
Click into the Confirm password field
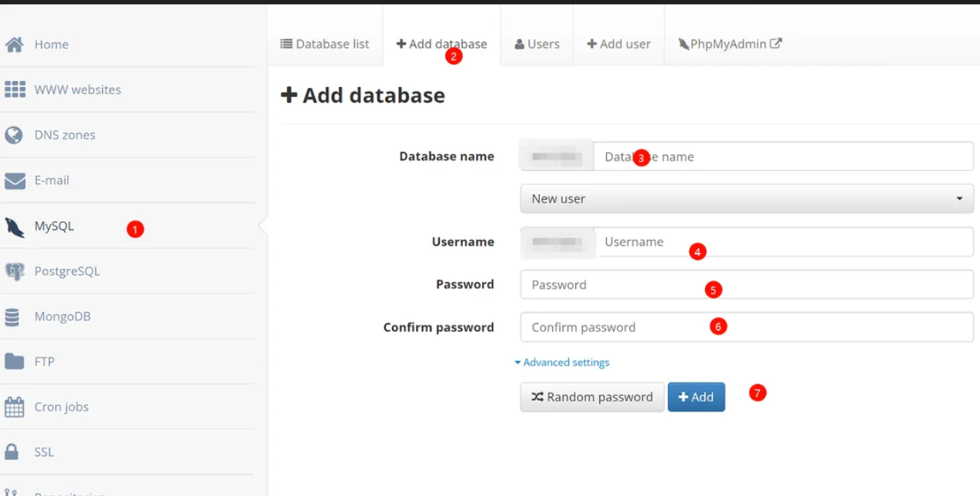click(x=746, y=327)
